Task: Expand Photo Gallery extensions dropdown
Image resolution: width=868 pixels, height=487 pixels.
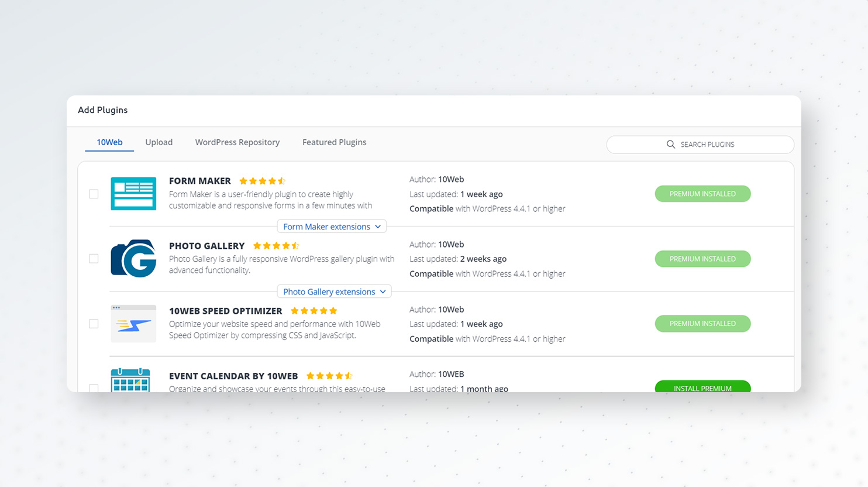Action: pyautogui.click(x=334, y=291)
